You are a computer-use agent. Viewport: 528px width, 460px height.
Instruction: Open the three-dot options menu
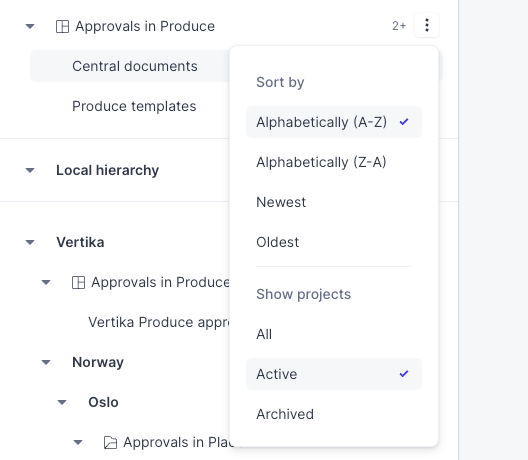coord(427,25)
